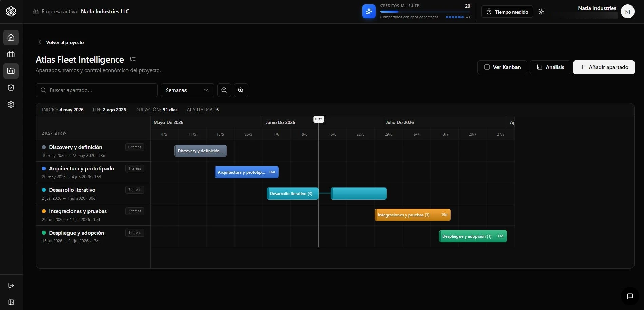
Task: Click the 29/6 week column header
Action: click(388, 134)
